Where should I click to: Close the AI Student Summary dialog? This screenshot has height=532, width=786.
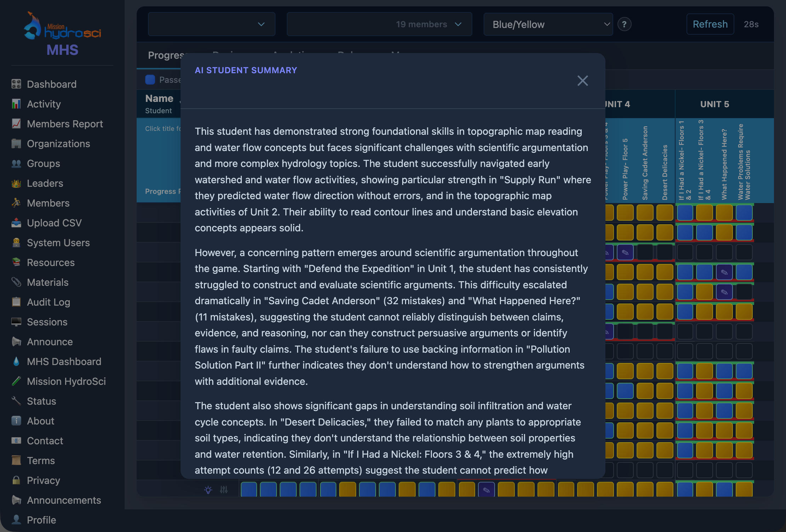click(x=582, y=81)
